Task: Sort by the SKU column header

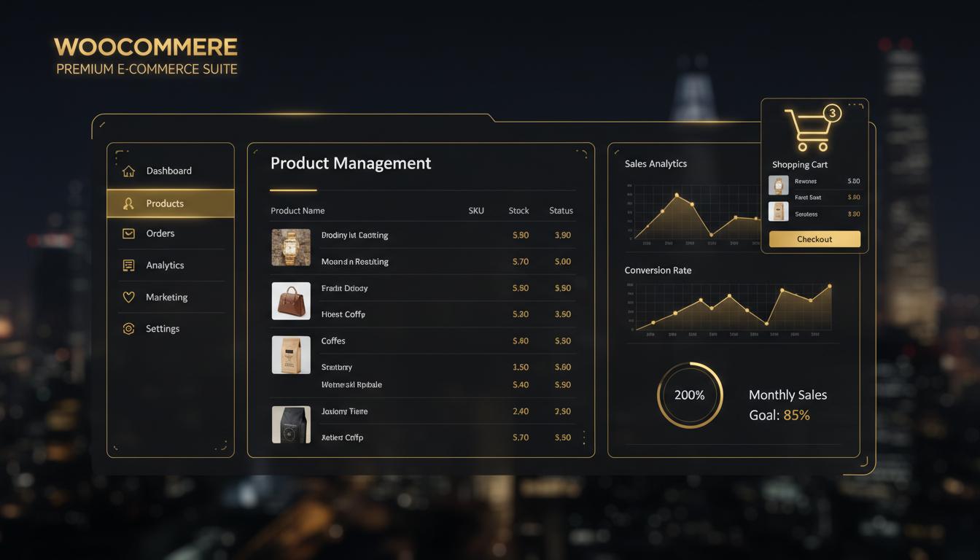Action: [x=476, y=211]
